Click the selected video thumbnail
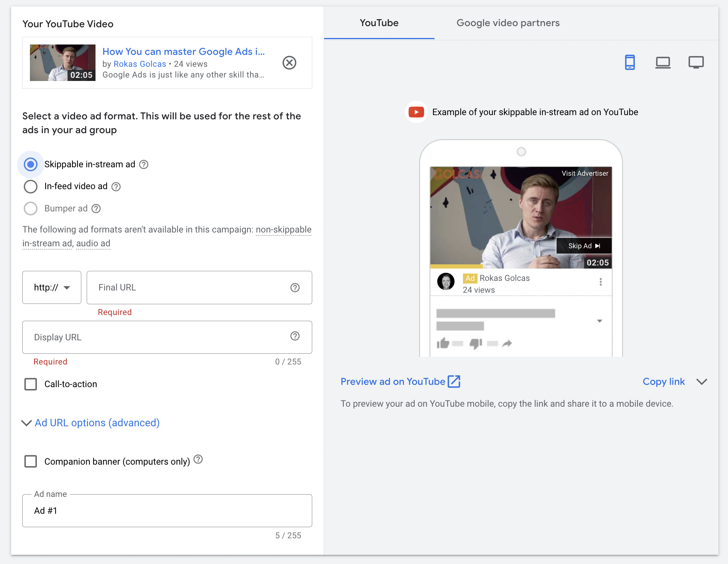 coord(63,63)
